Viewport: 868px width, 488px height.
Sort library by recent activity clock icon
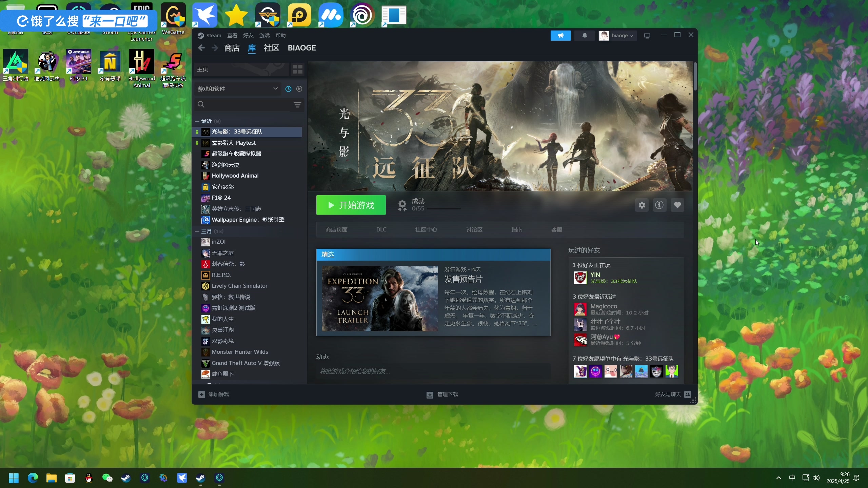(x=288, y=89)
